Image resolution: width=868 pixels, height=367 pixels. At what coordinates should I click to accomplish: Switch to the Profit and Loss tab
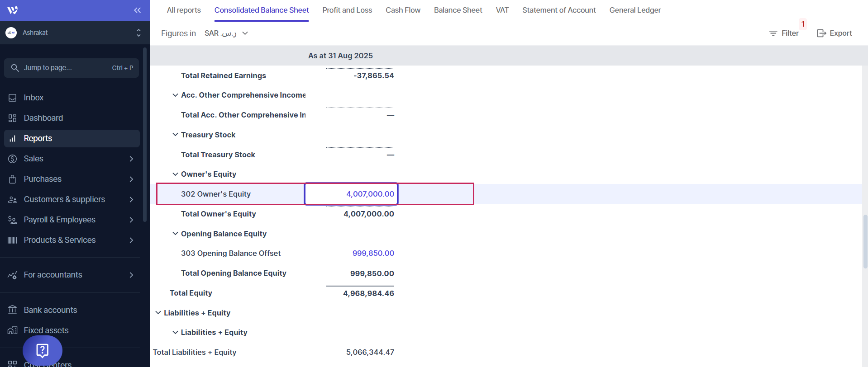[347, 10]
